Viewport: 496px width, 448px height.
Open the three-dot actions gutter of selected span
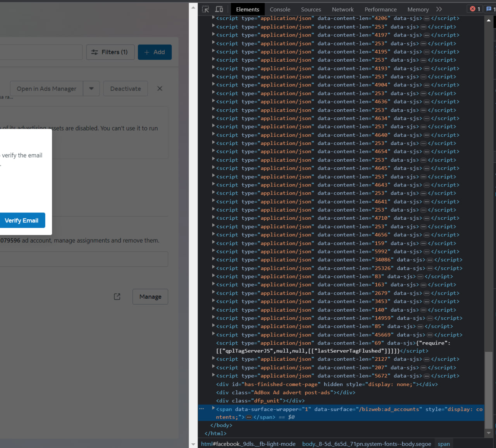(x=201, y=408)
